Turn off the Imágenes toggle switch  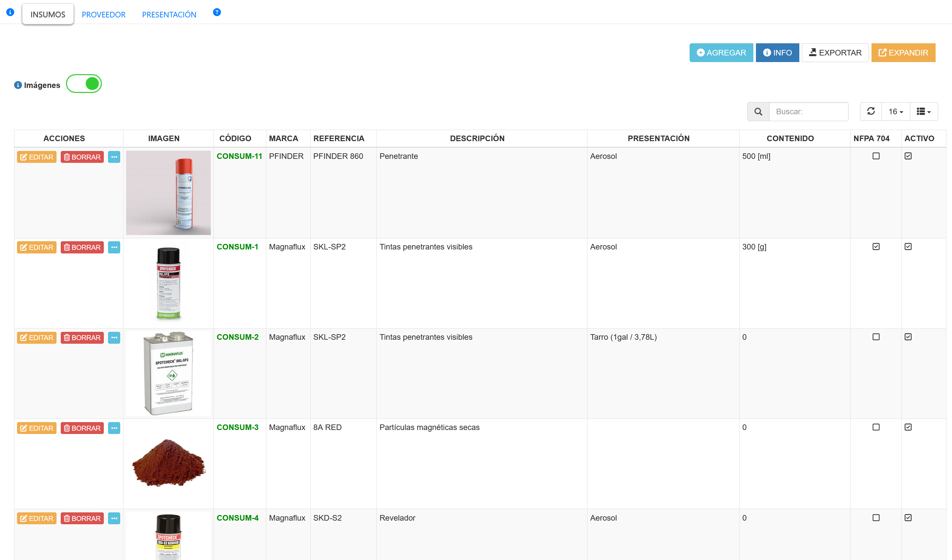(x=84, y=84)
